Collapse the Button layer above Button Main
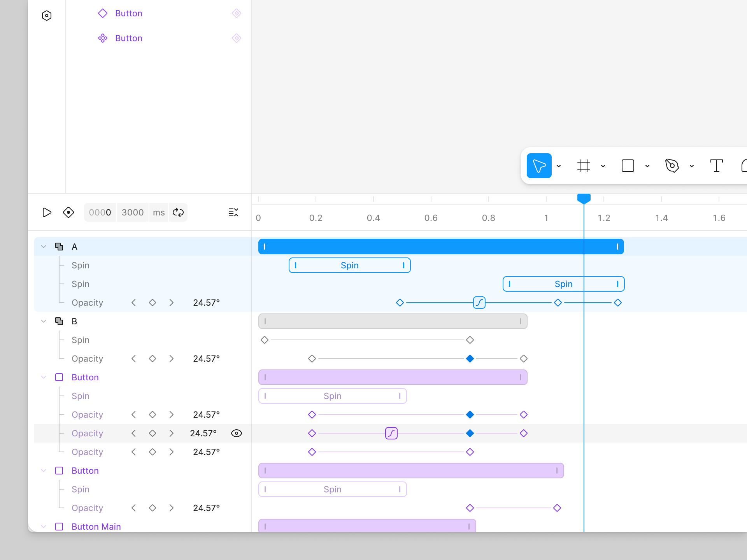 click(x=44, y=471)
